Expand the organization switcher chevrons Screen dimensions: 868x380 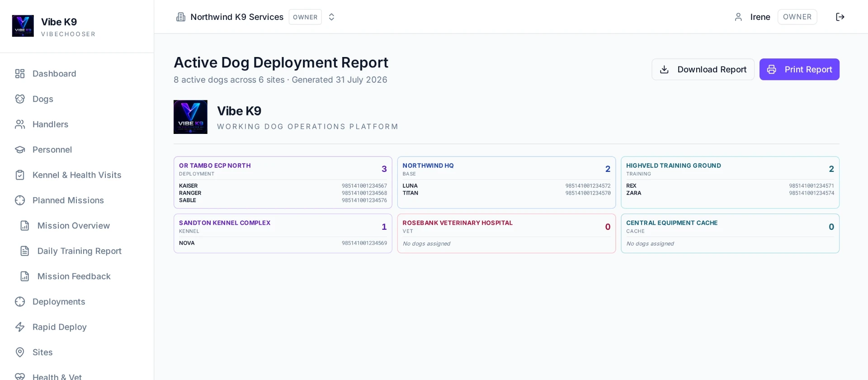click(331, 17)
